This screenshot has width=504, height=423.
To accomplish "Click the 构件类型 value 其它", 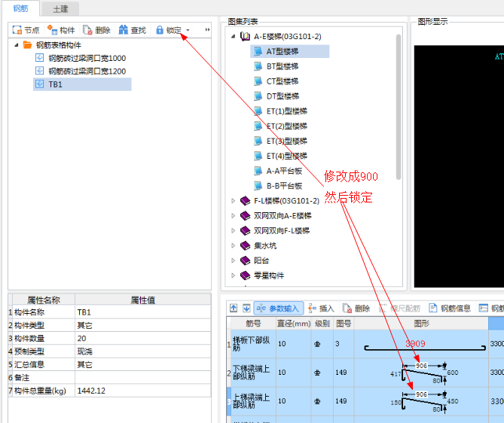I will click(x=143, y=325).
